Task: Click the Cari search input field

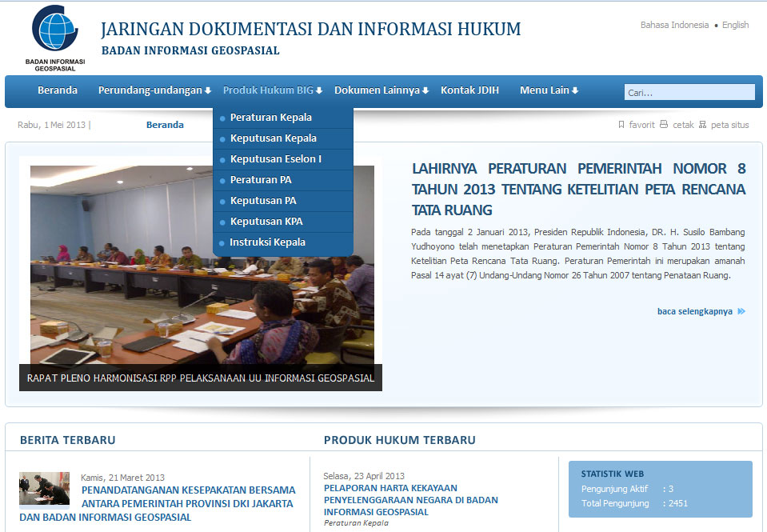Action: [x=689, y=91]
